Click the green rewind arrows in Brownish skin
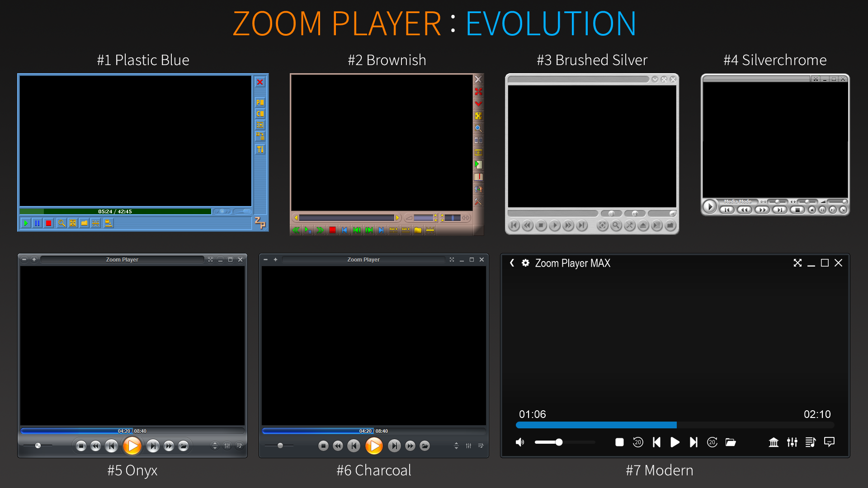This screenshot has height=488, width=868. click(x=296, y=230)
